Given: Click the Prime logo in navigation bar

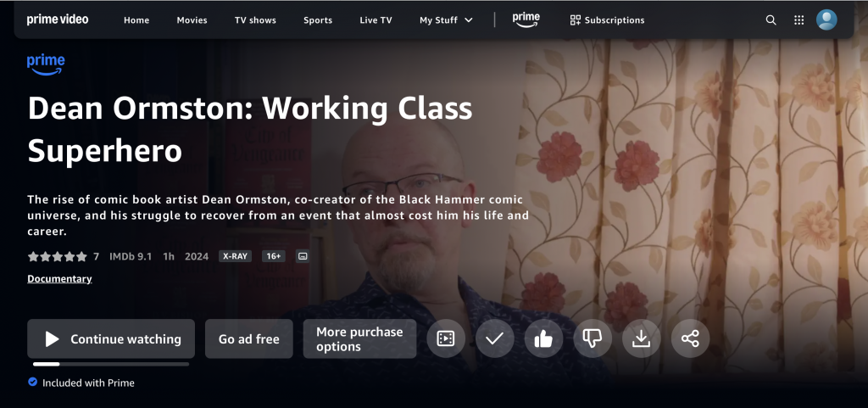Looking at the screenshot, I should [526, 20].
